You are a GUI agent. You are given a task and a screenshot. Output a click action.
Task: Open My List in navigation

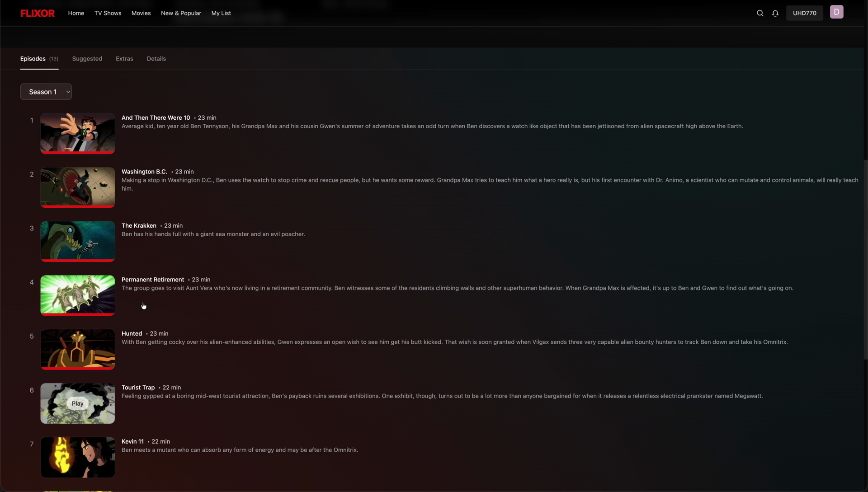point(221,13)
